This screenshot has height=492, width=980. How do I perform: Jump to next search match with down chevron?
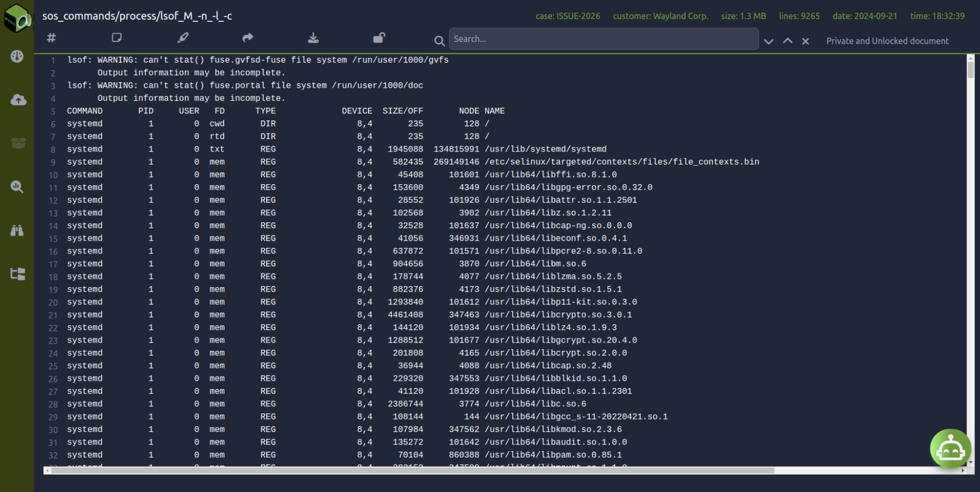tap(768, 41)
